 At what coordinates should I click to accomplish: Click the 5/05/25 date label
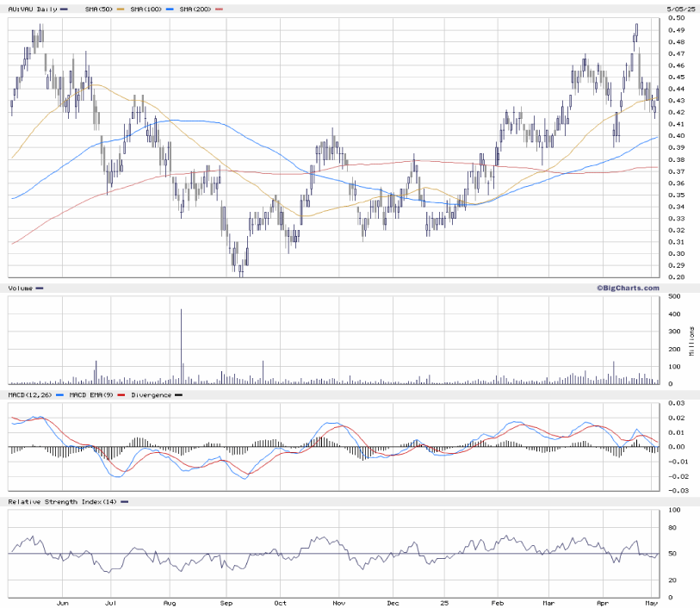coord(680,9)
